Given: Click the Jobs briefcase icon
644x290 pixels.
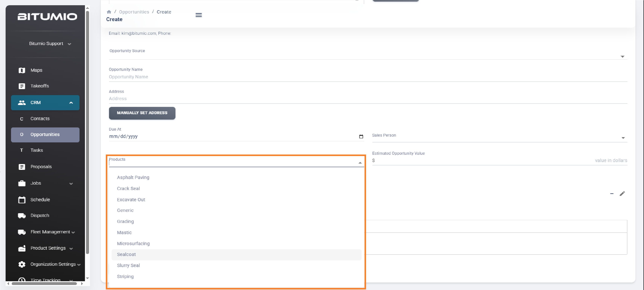Looking at the screenshot, I should click(22, 183).
